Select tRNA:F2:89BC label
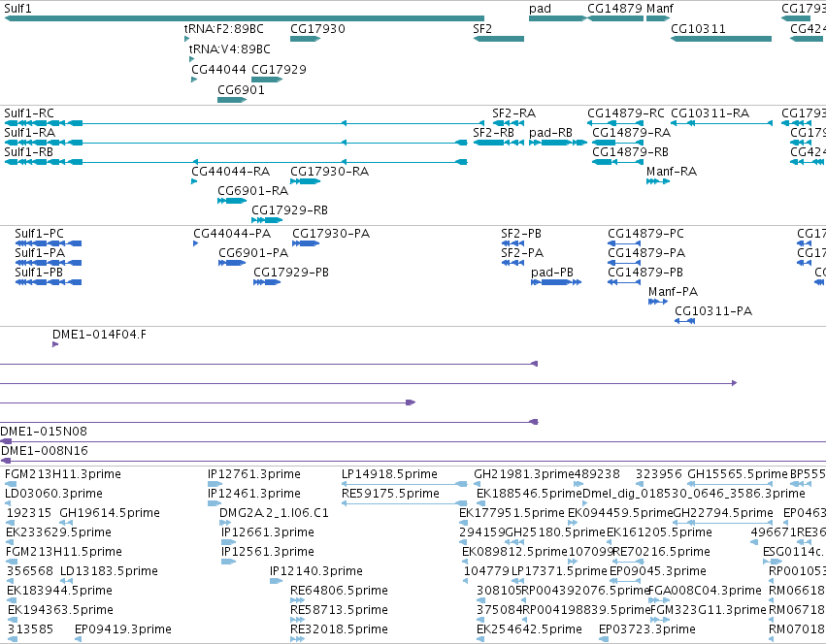Screen dimensions: 826x644 coord(224,29)
